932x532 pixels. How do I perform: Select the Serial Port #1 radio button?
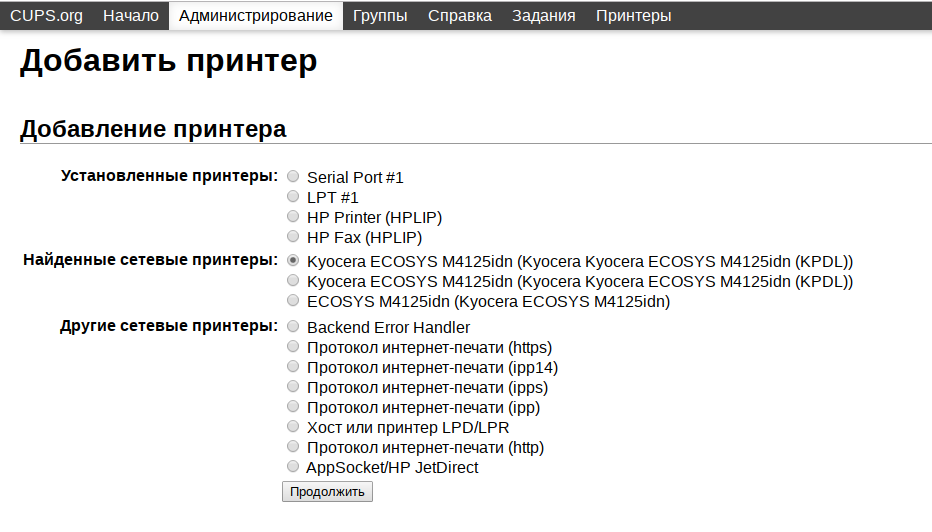(293, 176)
